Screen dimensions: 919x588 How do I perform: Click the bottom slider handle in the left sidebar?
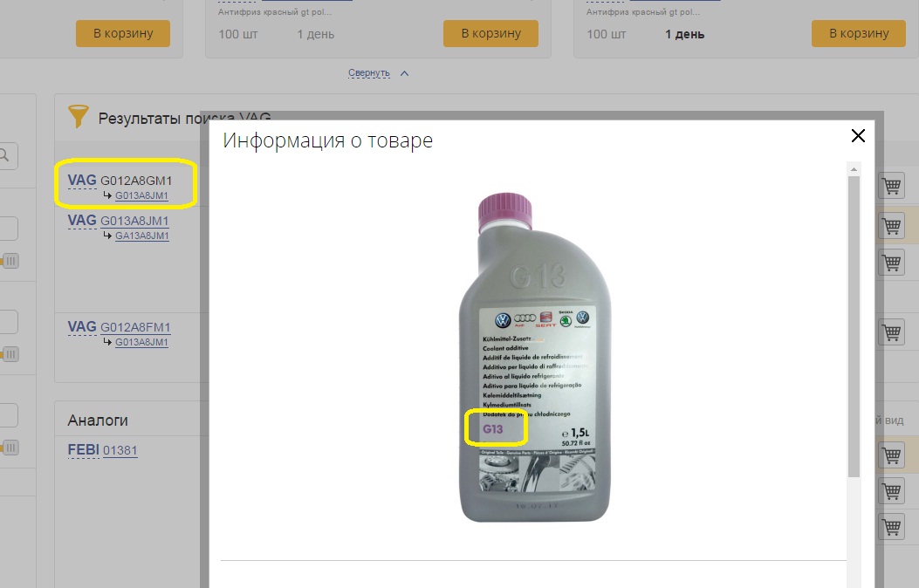[x=10, y=448]
